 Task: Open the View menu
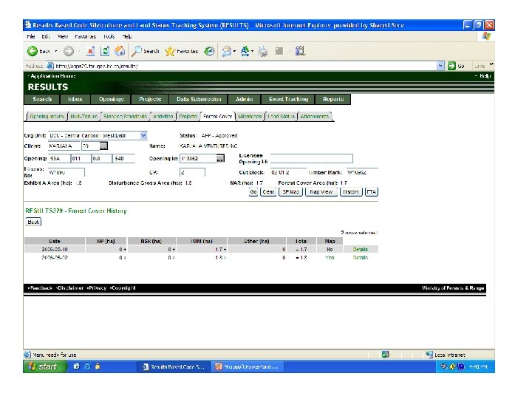[62, 36]
